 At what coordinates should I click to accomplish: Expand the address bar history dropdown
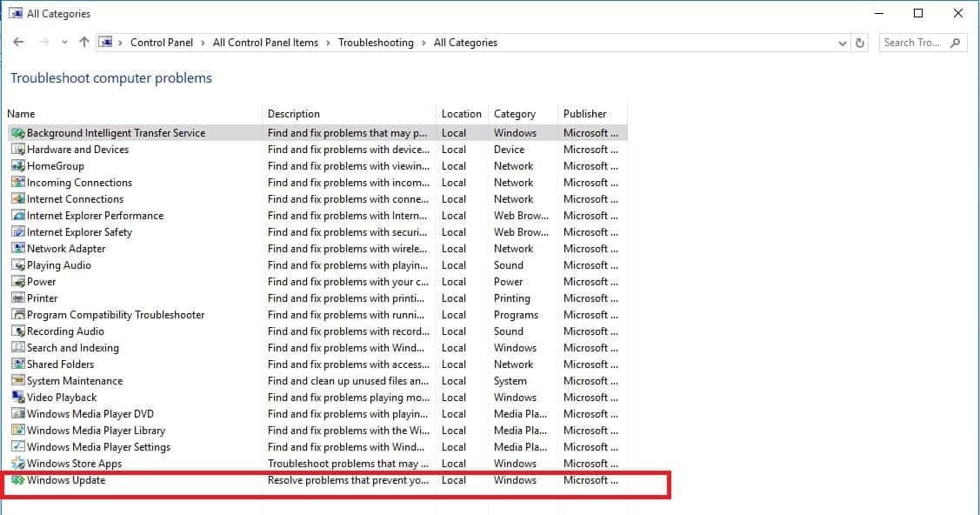(843, 43)
